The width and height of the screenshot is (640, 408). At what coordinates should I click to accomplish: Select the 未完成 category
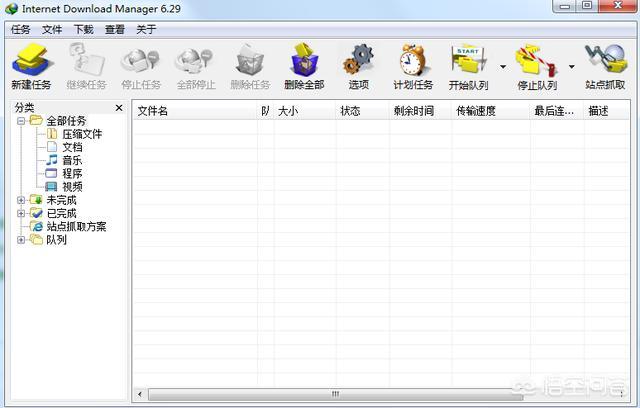53,200
